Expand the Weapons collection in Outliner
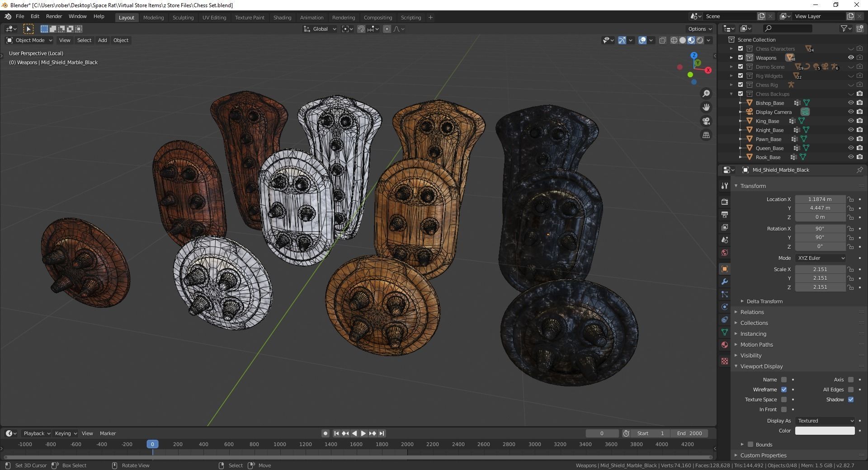The height and width of the screenshot is (470, 868). point(731,58)
